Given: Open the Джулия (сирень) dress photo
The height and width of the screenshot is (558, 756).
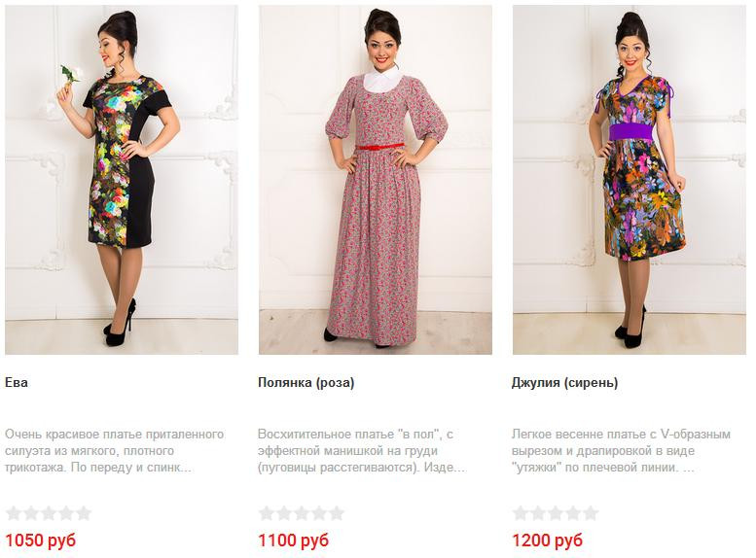Looking at the screenshot, I should point(630,180).
